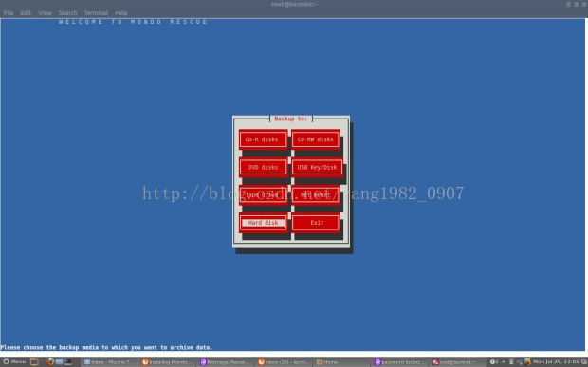This screenshot has width=588, height=367.
Task: Expand the hidden tray icons arrow
Action: [x=504, y=361]
